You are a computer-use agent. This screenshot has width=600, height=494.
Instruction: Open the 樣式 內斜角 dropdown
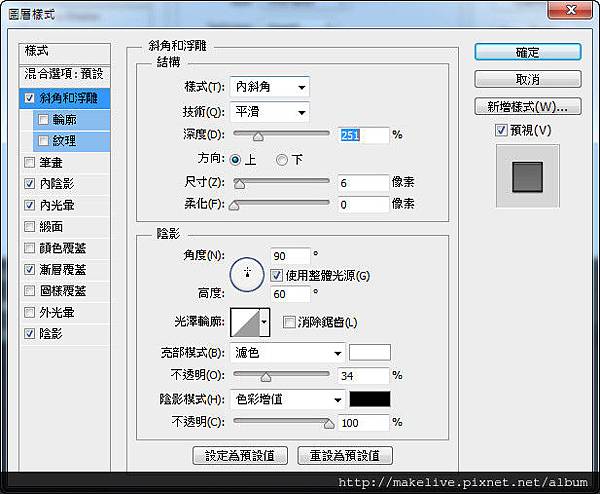click(x=270, y=87)
